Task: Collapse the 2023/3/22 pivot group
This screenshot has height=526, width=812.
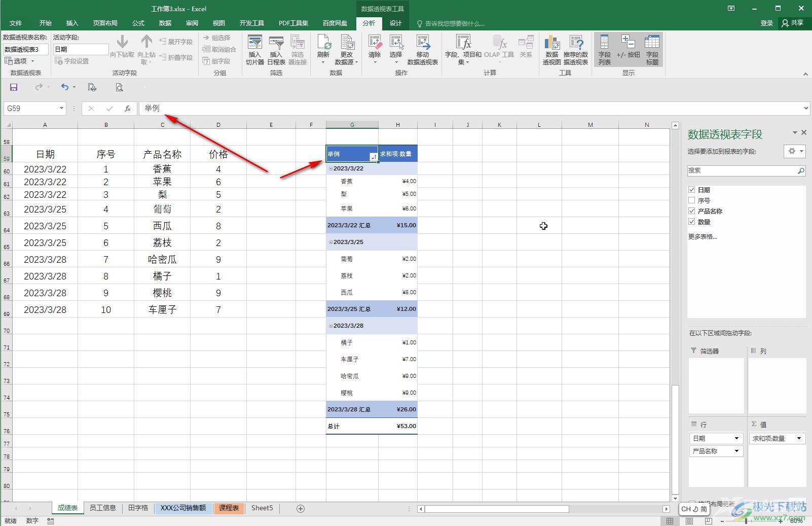Action: point(330,168)
